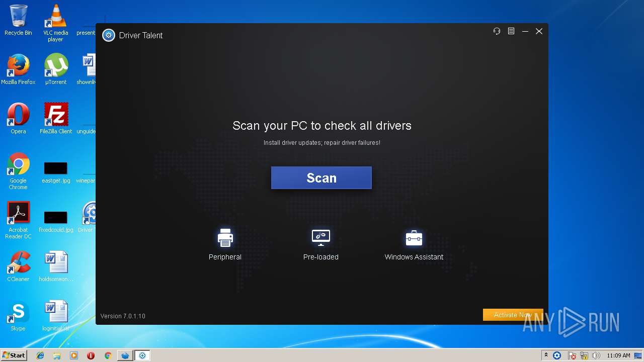Open media player taskbar icon
Image resolution: width=644 pixels, height=362 pixels.
pos(74,355)
